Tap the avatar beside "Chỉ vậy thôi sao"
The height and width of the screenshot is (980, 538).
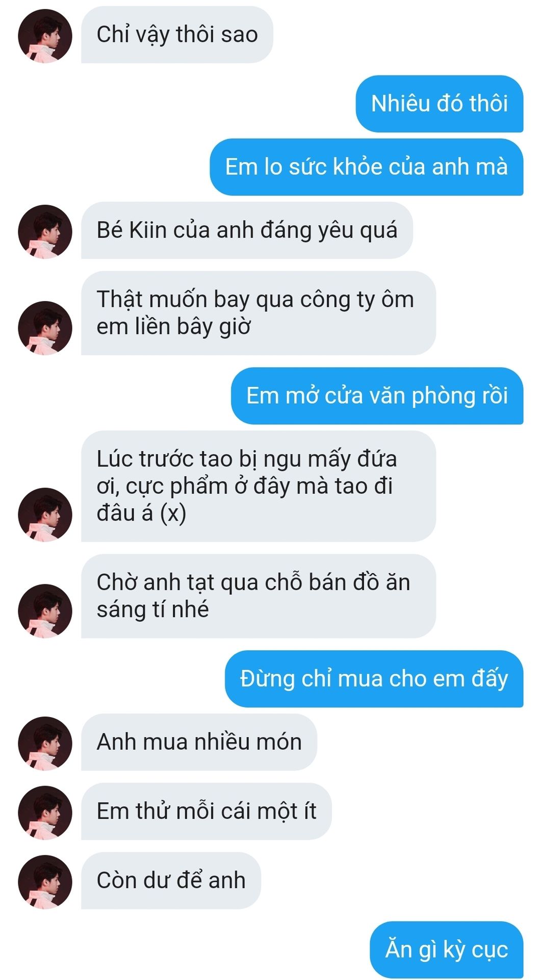click(x=45, y=36)
